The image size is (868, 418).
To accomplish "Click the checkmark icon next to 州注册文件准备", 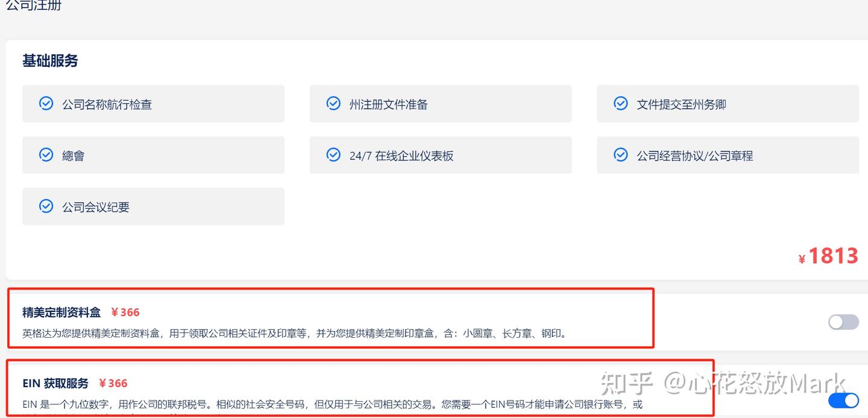I will [x=333, y=103].
